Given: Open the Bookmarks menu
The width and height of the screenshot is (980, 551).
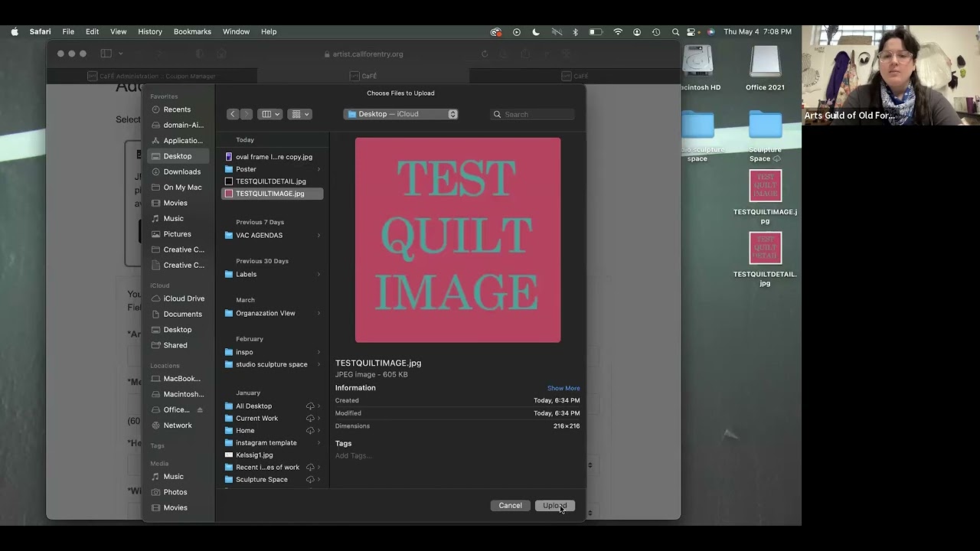Looking at the screenshot, I should tap(192, 31).
